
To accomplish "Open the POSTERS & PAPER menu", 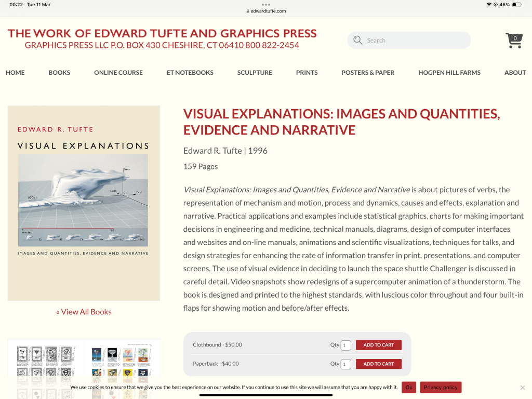I will point(368,73).
